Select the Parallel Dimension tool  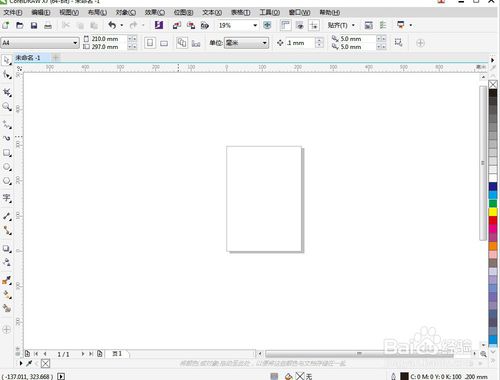[x=7, y=216]
